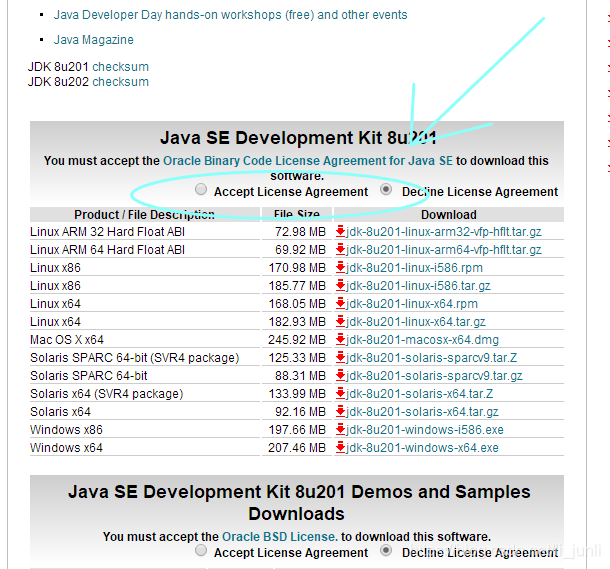Click download icon beside solaris-sparcv9.tar.Z
This screenshot has width=610, height=569.
(x=340, y=357)
